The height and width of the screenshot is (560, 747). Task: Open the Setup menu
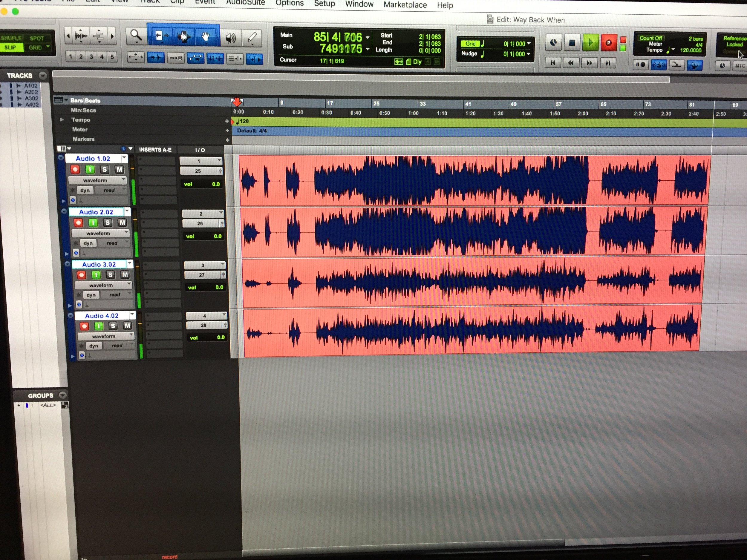point(324,4)
